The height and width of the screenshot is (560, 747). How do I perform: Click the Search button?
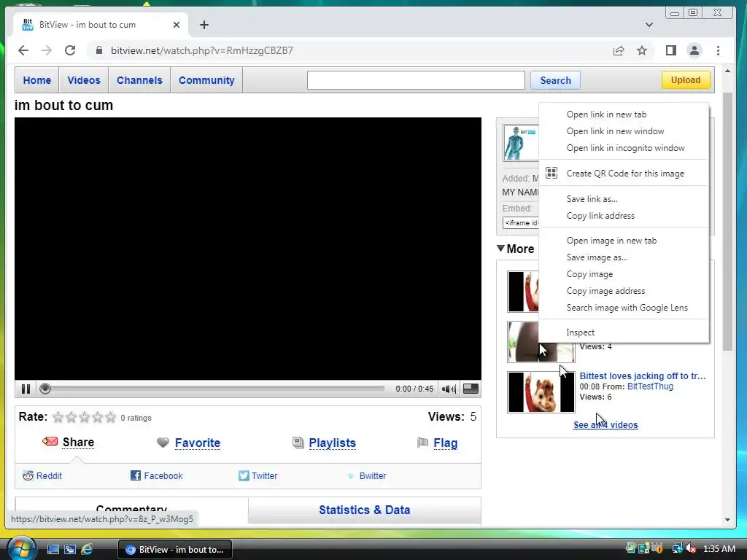[555, 80]
